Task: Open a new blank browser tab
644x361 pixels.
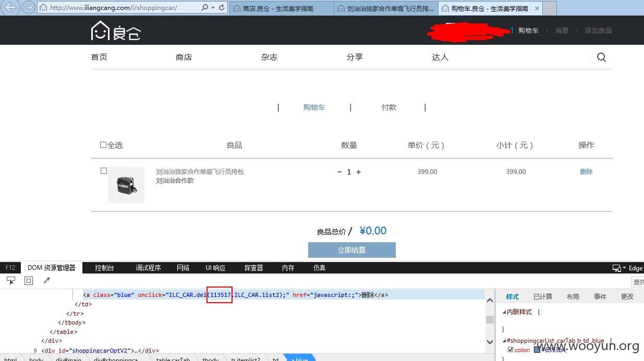Action: [x=550, y=8]
